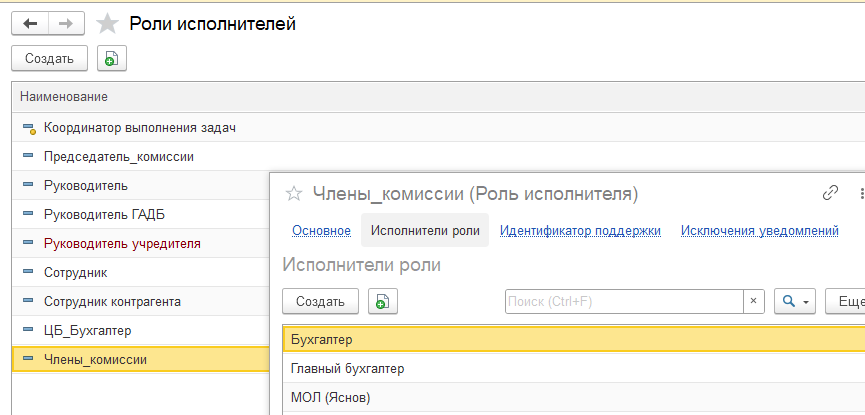
Task: Open the magnifier search dropdown
Action: tap(795, 301)
